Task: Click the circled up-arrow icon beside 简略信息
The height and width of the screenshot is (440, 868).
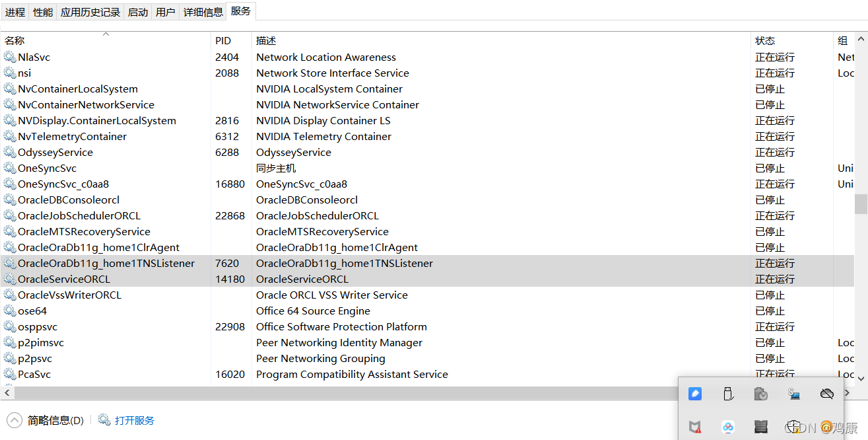Action: point(14,420)
